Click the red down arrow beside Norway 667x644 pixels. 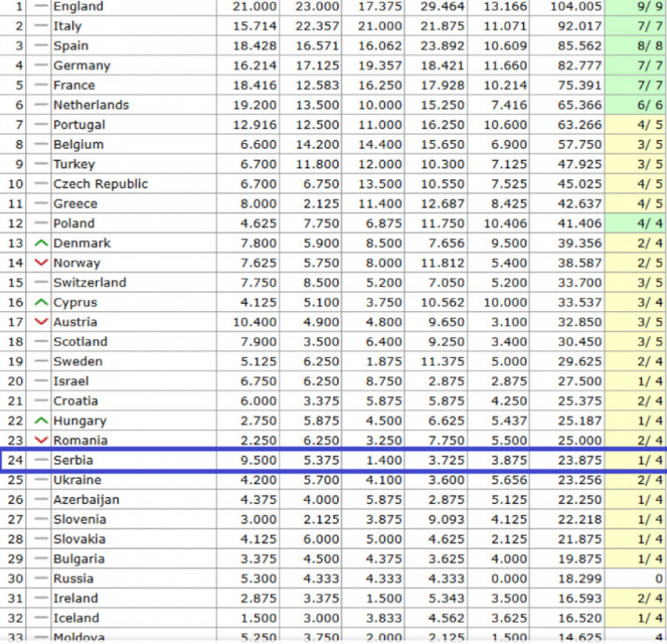(42, 263)
